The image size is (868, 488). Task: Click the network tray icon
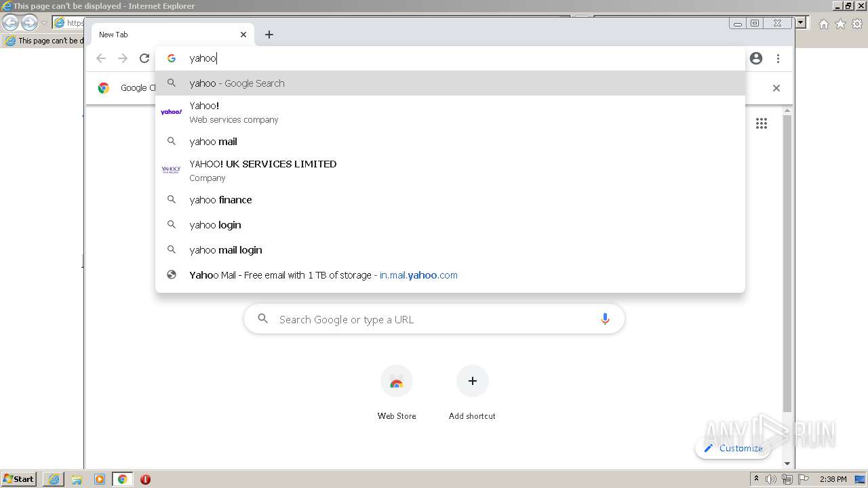pos(787,479)
